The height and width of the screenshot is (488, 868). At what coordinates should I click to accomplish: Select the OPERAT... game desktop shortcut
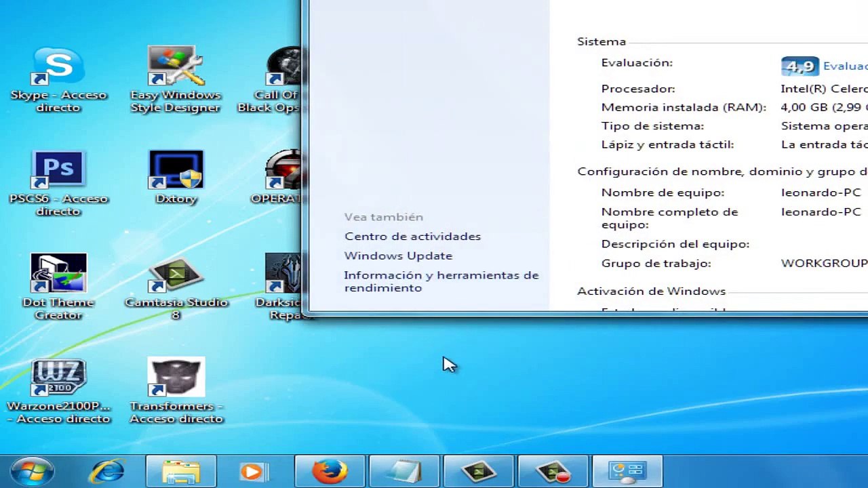point(283,169)
